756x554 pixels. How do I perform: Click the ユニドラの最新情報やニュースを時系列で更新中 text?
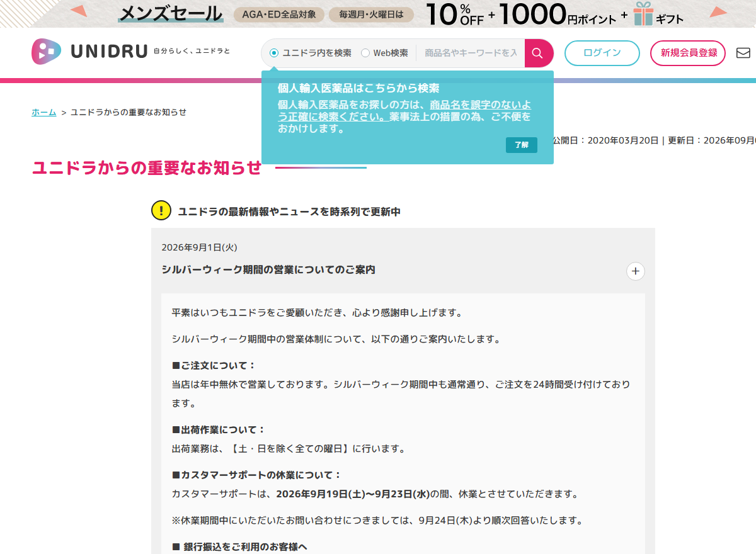(289, 212)
